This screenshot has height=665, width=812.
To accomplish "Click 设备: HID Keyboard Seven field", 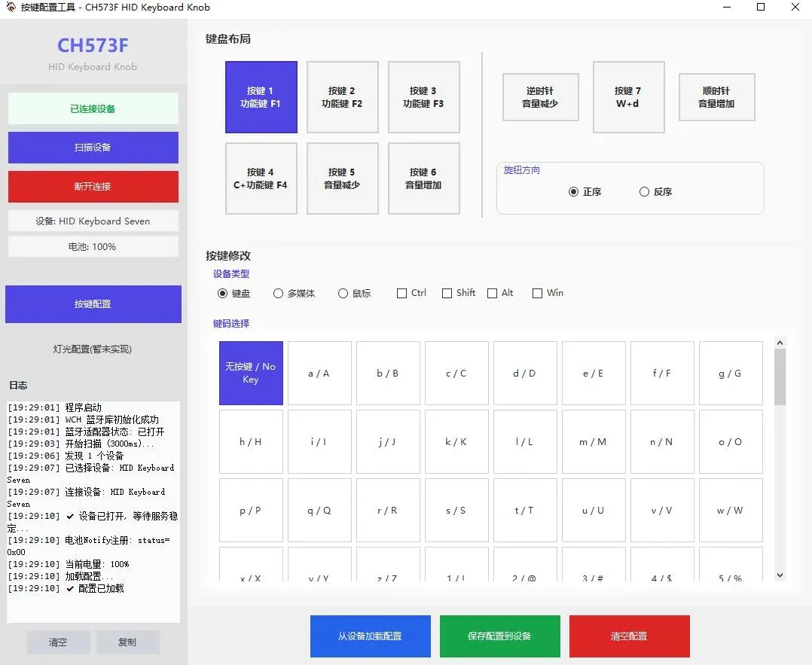I will click(93, 221).
